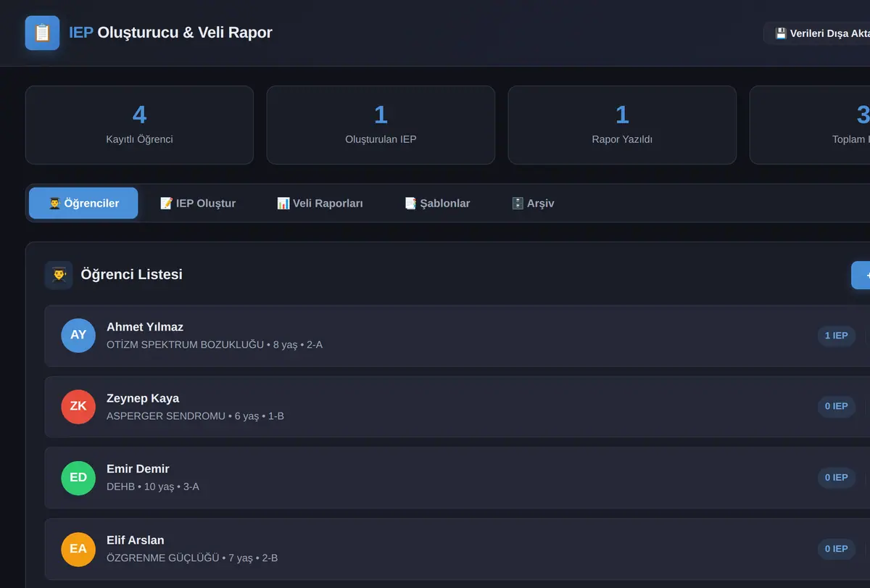Switch to the Öğrenciler tab
Viewport: 870px width, 588px height.
(x=83, y=203)
